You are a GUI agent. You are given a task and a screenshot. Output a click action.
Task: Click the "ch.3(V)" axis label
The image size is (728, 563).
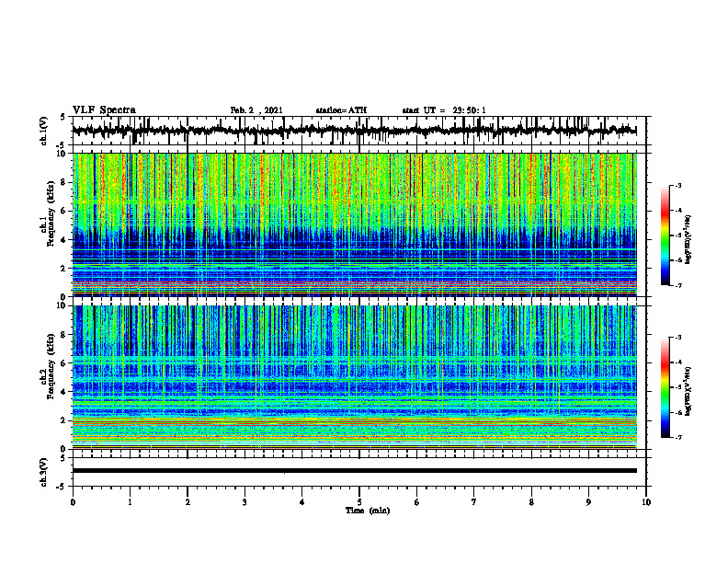pos(43,472)
